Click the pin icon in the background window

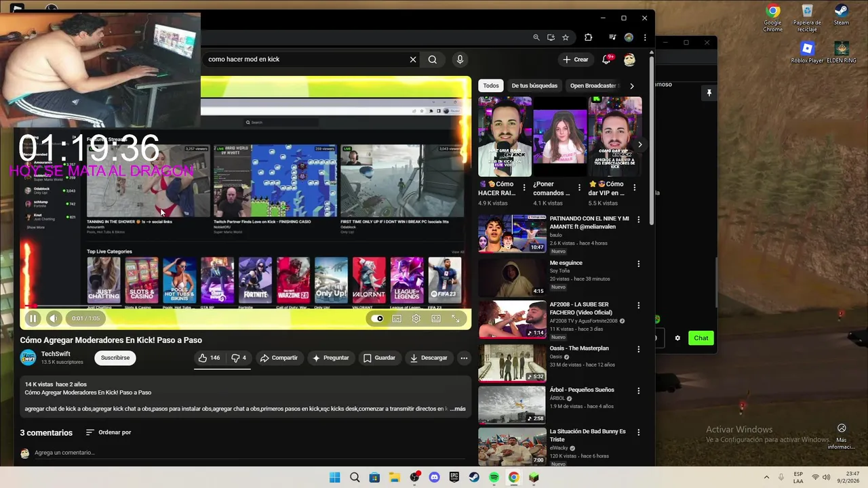pyautogui.click(x=709, y=93)
